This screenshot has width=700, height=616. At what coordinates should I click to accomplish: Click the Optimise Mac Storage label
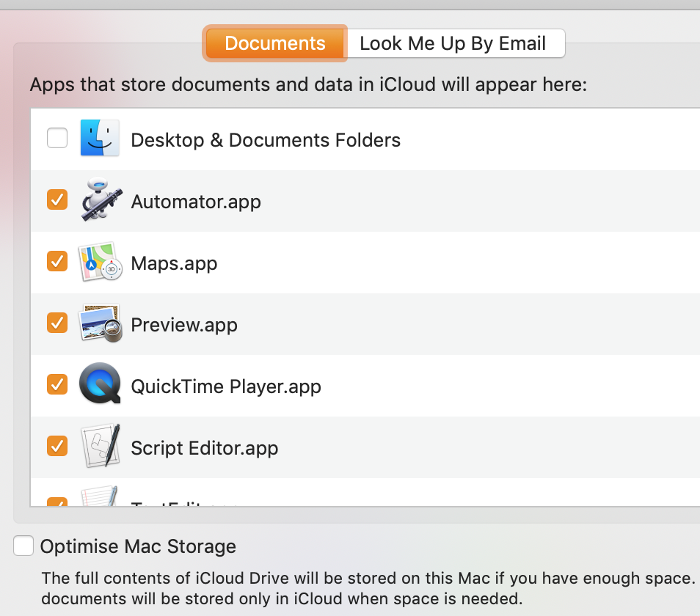(x=138, y=546)
